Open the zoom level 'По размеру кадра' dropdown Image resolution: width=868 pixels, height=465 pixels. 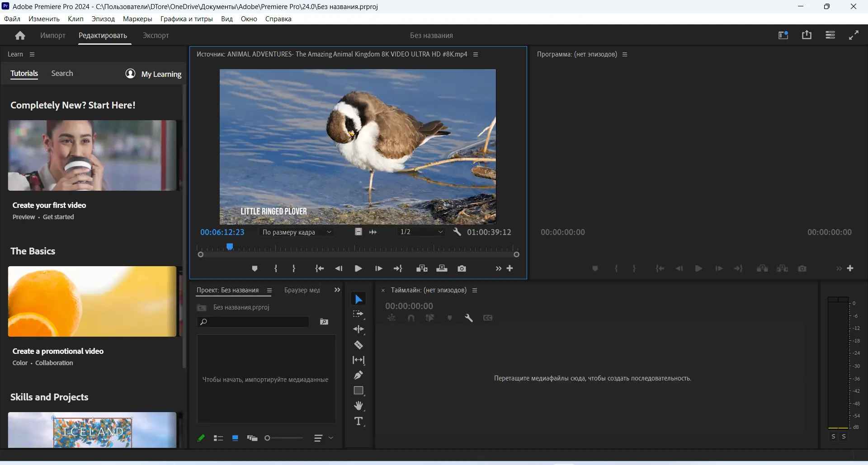click(297, 232)
